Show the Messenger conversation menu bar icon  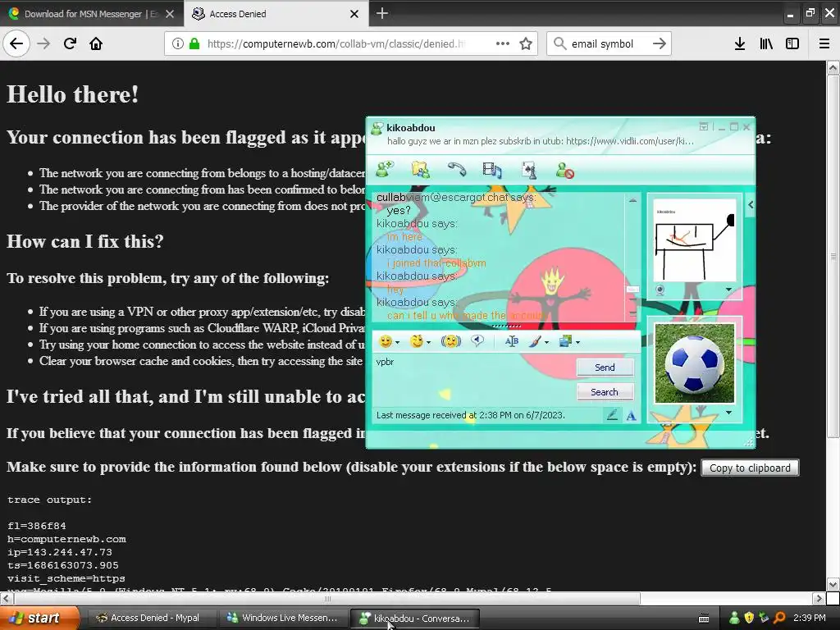coord(703,126)
